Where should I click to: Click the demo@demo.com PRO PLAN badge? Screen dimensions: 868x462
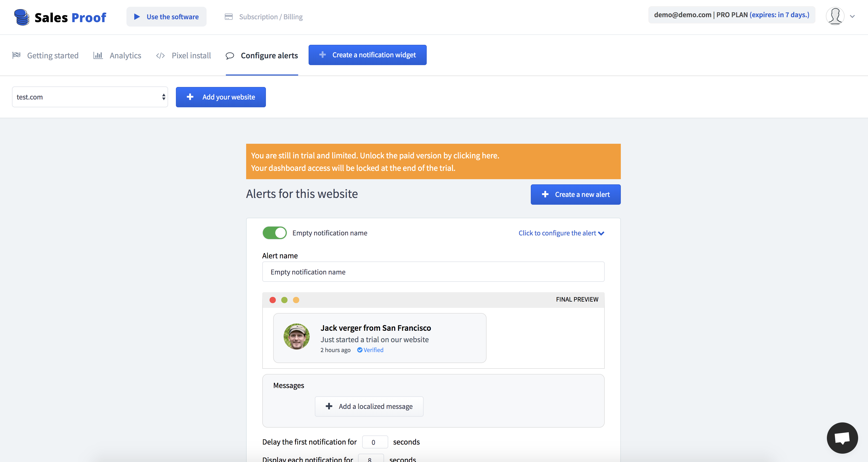pos(732,15)
